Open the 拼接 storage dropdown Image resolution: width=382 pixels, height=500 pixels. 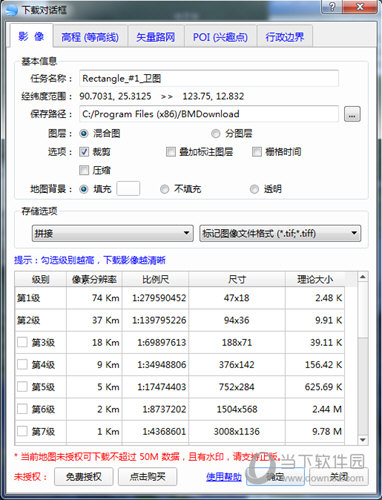(x=113, y=233)
